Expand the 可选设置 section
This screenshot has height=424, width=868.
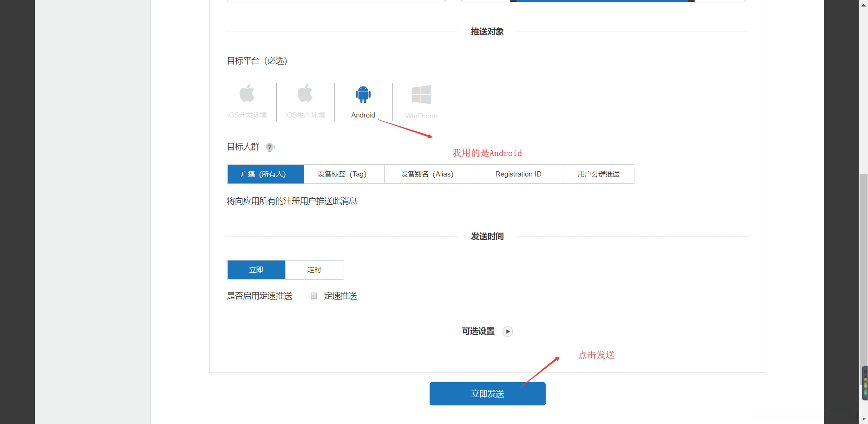(508, 332)
